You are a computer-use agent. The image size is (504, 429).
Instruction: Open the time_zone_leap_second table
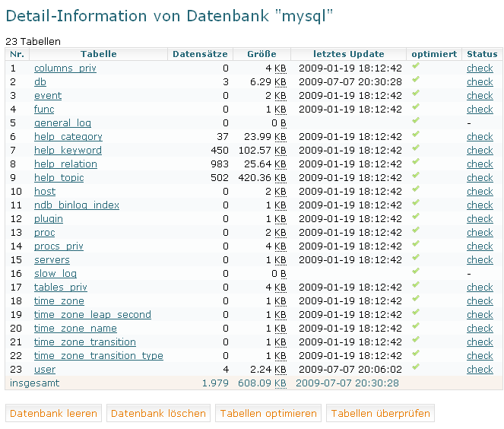pyautogui.click(x=93, y=314)
